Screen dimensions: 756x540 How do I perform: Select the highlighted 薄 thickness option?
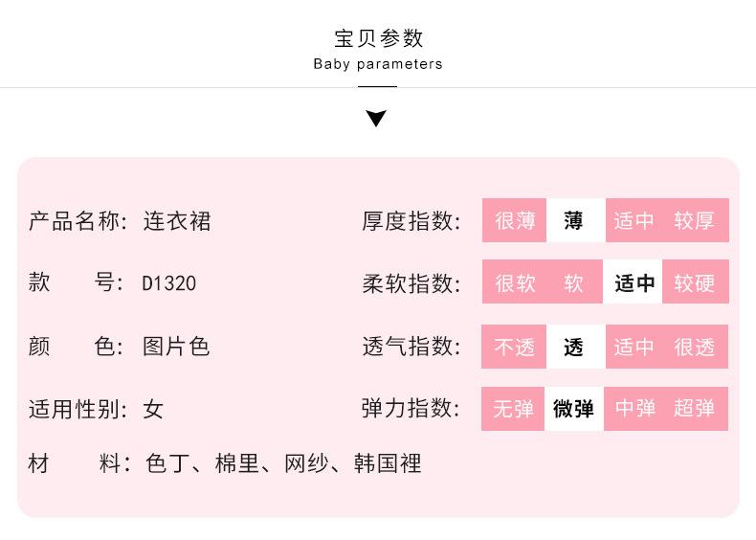click(574, 221)
